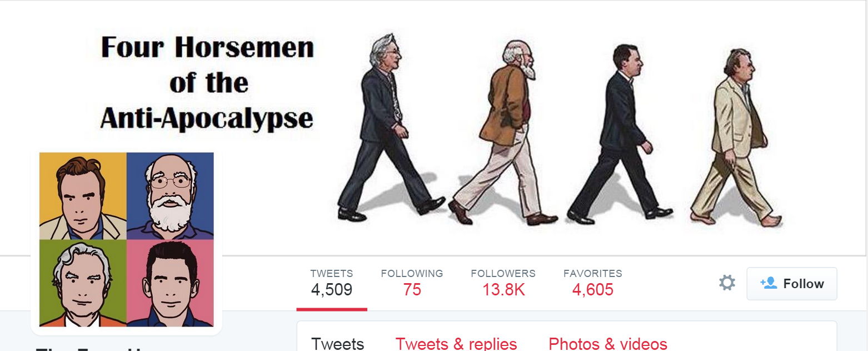The height and width of the screenshot is (351, 868).
Task: Click the add-person icon on Follow
Action: point(768,283)
